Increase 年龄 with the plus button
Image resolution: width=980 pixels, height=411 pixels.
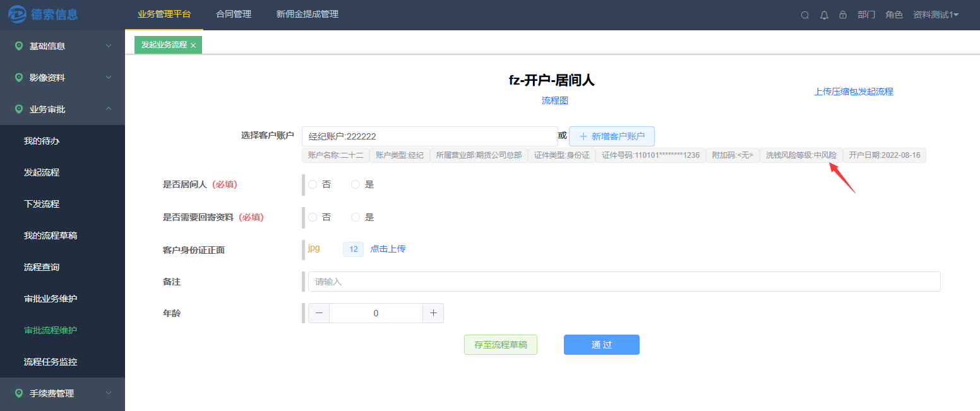[x=433, y=313]
